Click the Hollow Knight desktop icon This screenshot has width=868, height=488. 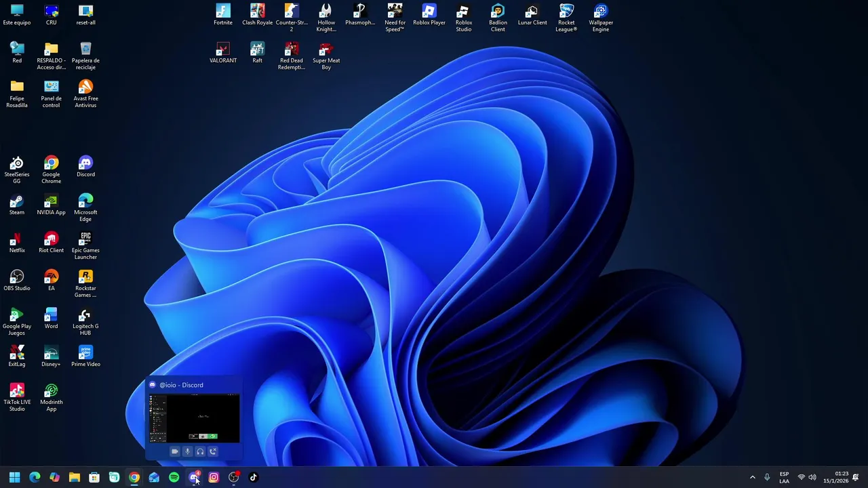[x=326, y=18]
